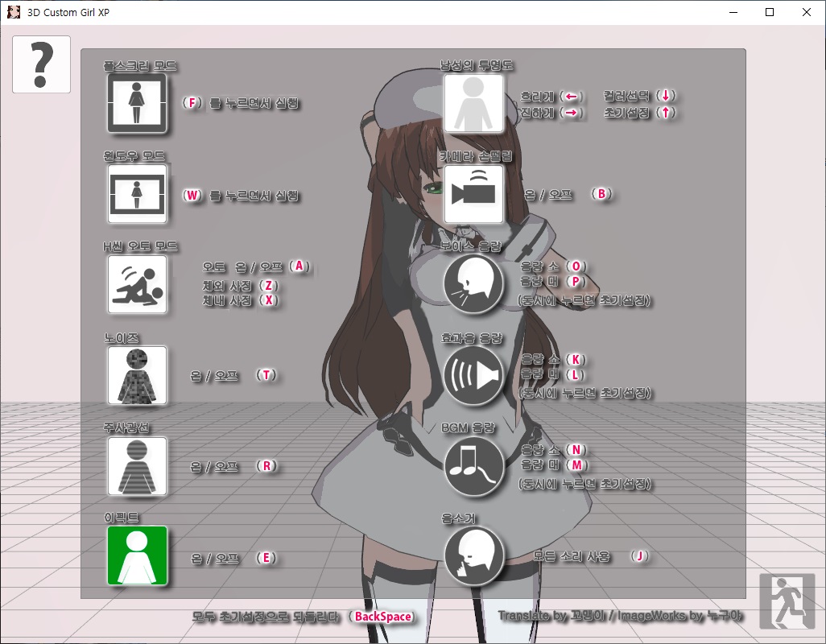Image resolution: width=826 pixels, height=644 pixels.
Task: Click the 남성의 투명도 silhouette icon
Action: tap(473, 103)
